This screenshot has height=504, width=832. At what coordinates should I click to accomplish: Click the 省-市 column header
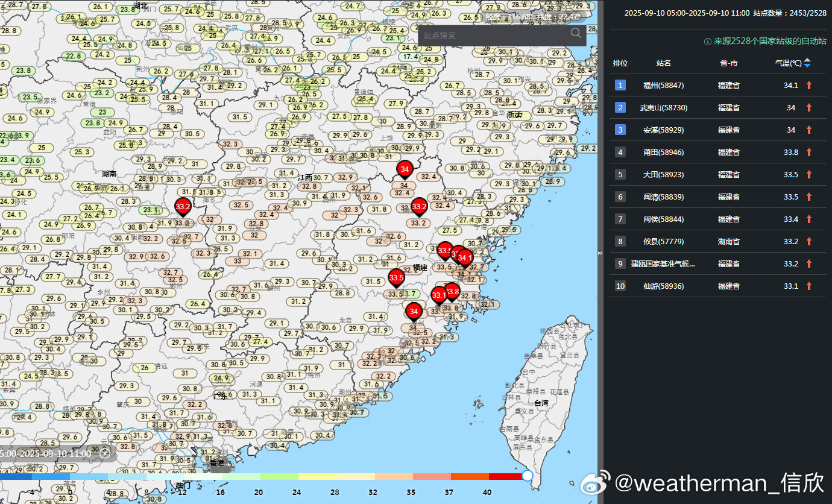pos(729,63)
